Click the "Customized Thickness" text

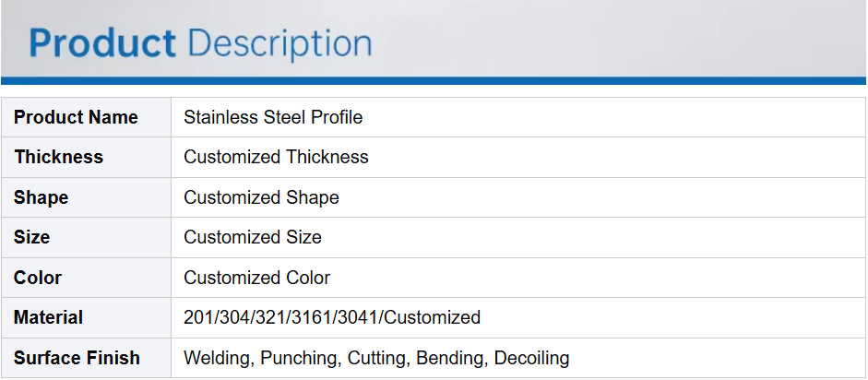tap(276, 157)
